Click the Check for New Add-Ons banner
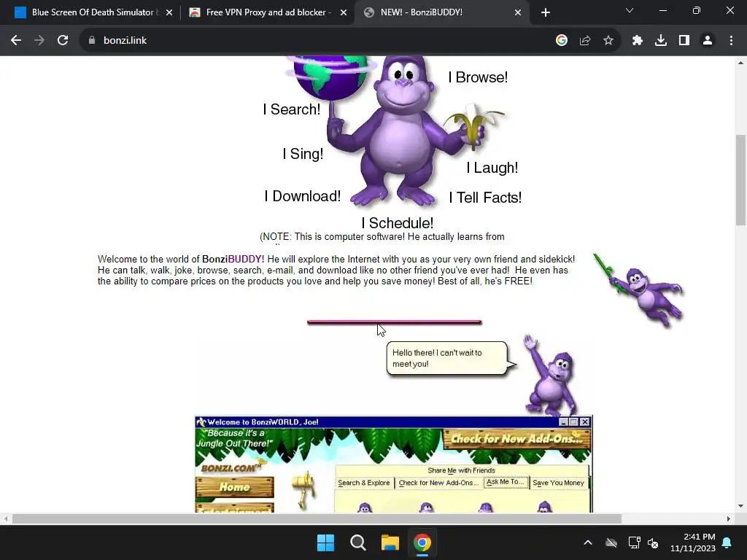Viewport: 747px width, 560px height. [x=516, y=439]
